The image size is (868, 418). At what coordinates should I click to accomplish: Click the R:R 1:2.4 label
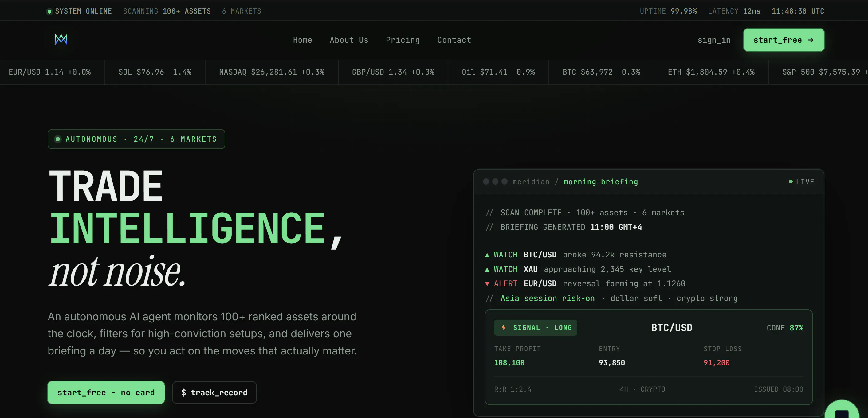513,389
